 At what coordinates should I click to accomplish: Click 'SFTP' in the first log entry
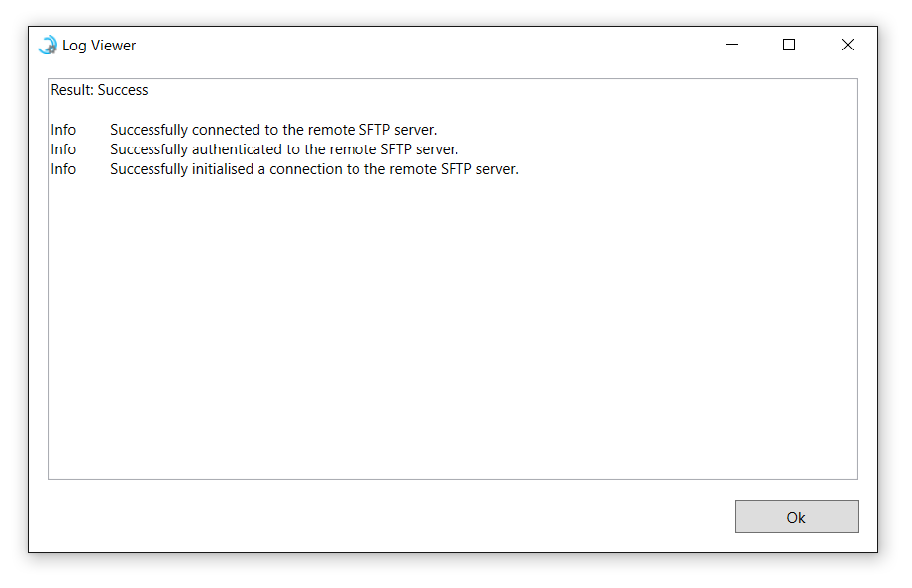click(374, 130)
